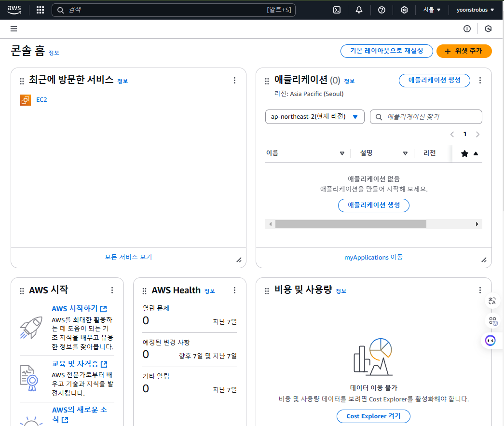Open the AWS logo home link
The image size is (504, 426).
14,10
